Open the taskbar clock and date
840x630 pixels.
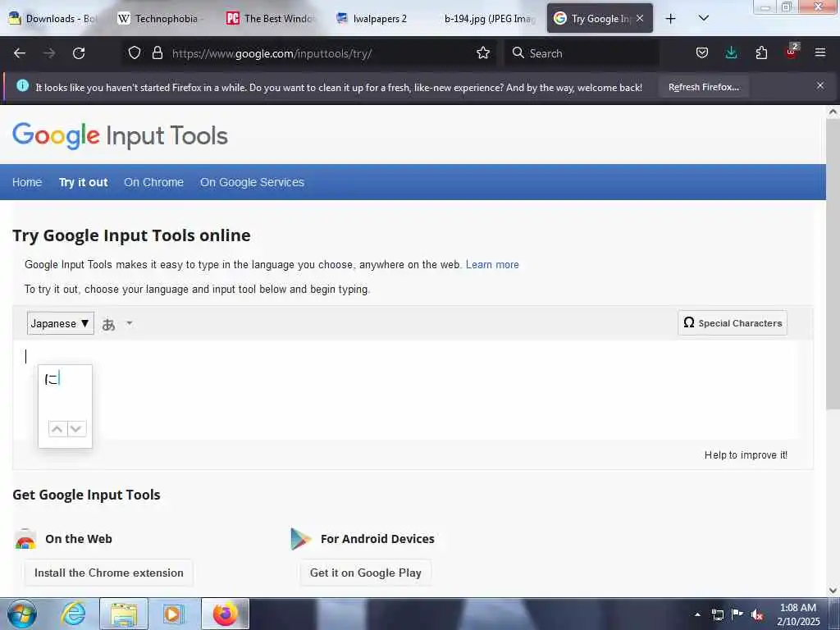pyautogui.click(x=798, y=614)
